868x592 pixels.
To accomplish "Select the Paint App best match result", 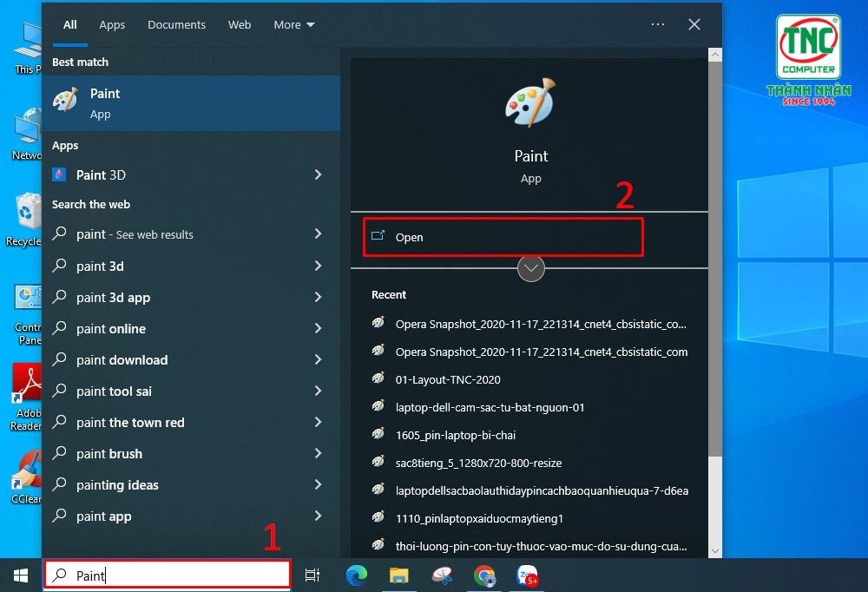I will coord(191,103).
